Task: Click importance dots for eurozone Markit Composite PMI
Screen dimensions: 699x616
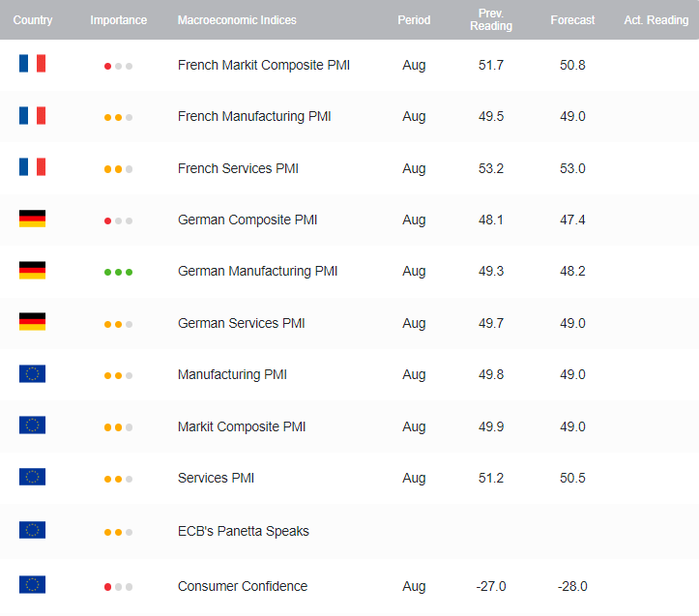Action: tap(118, 427)
